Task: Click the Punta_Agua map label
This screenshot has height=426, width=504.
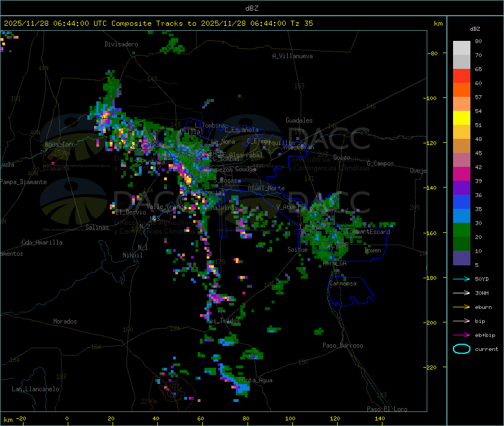Action: pyautogui.click(x=255, y=380)
